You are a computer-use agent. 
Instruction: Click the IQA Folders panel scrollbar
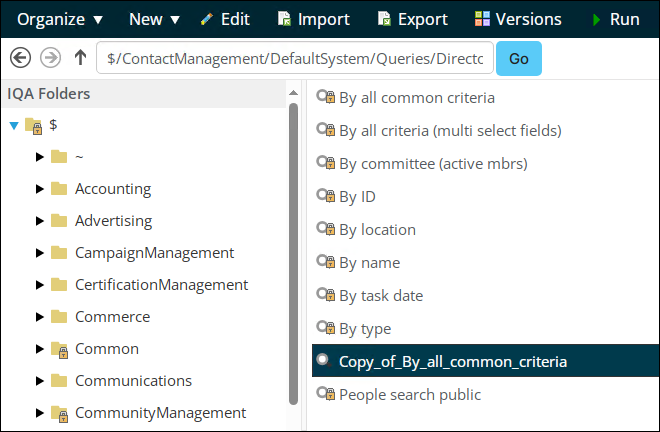293,250
